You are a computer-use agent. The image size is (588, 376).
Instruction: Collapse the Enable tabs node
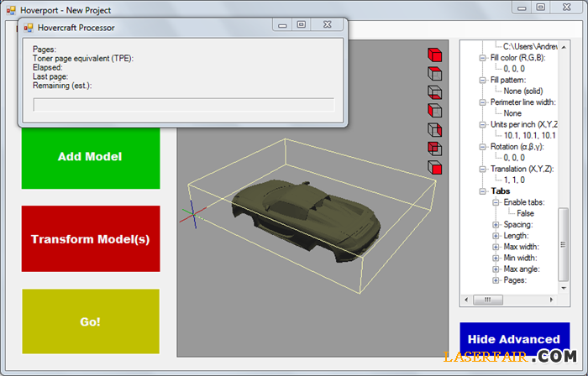(496, 202)
